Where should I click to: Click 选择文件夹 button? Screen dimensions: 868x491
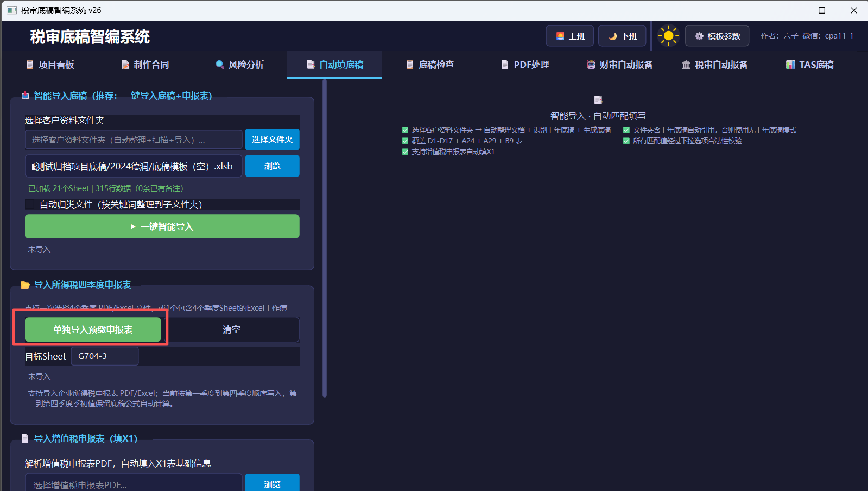coord(272,140)
